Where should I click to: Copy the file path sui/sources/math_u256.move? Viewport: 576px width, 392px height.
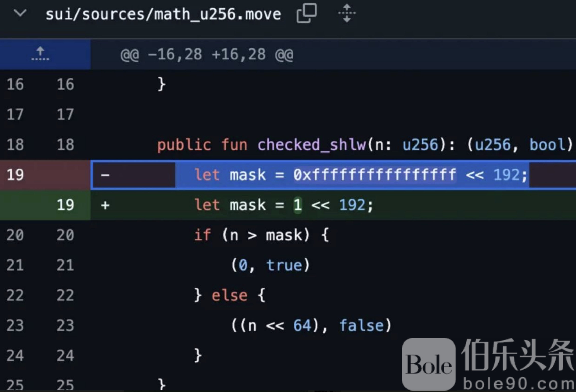tap(307, 13)
